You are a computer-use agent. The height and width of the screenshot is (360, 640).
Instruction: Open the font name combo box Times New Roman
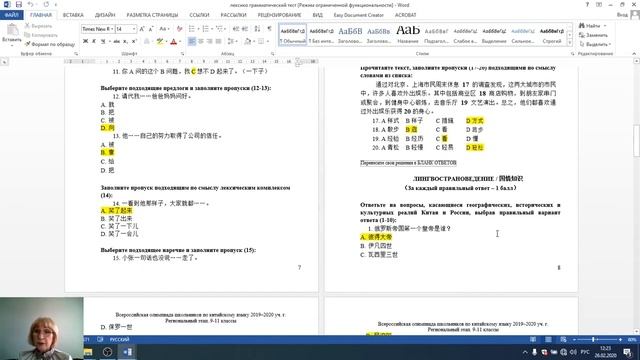[x=98, y=29]
